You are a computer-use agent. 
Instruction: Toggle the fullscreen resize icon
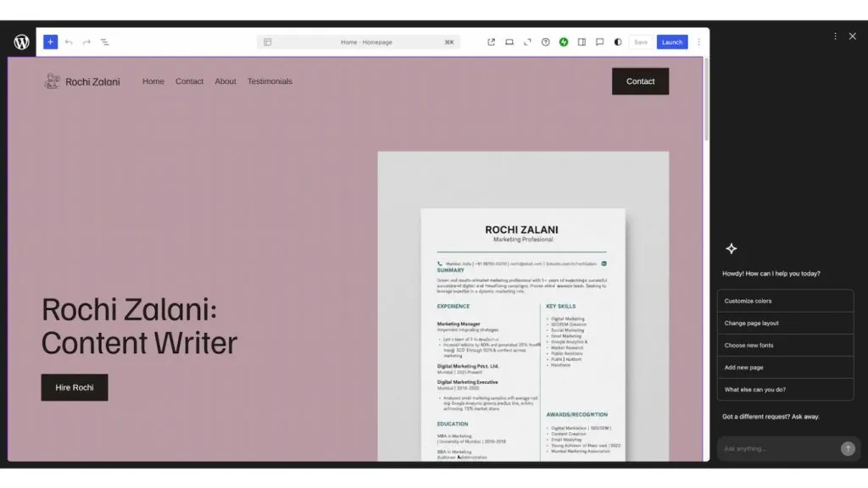pyautogui.click(x=527, y=42)
